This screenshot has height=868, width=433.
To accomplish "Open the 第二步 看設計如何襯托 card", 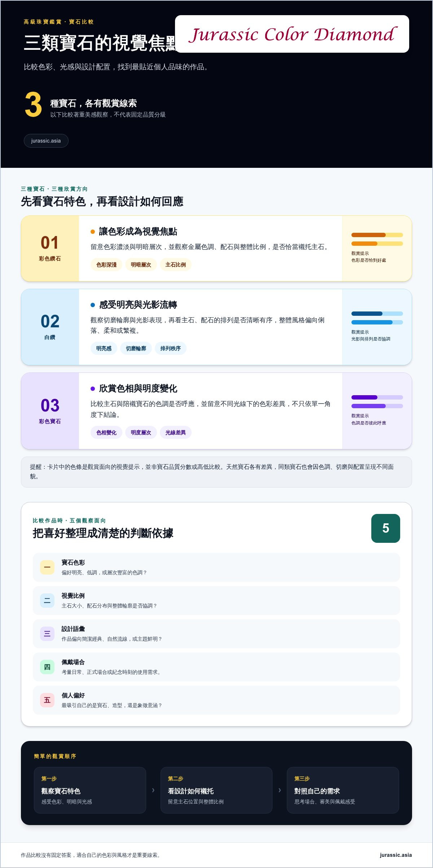I will [x=216, y=790].
